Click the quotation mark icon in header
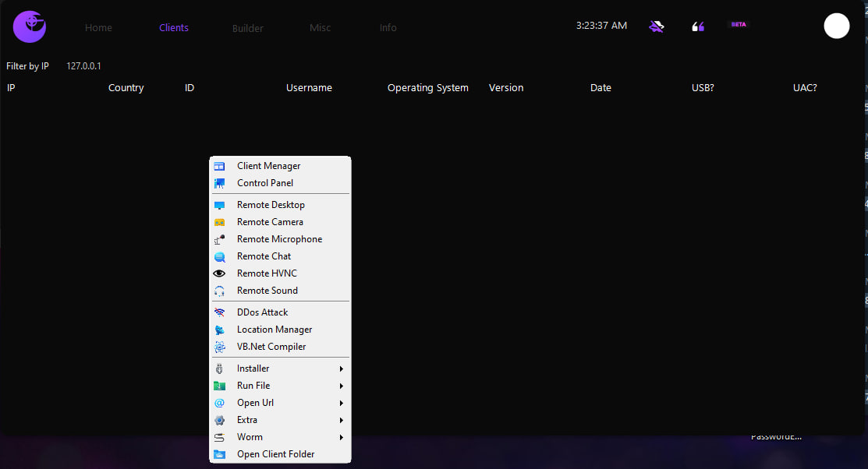868x469 pixels. pyautogui.click(x=698, y=26)
